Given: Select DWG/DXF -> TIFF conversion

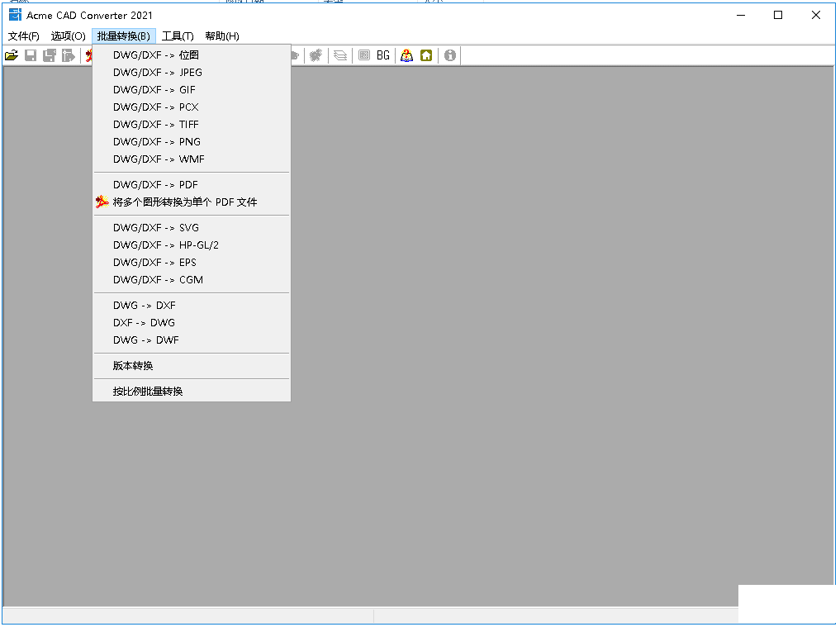Looking at the screenshot, I should pyautogui.click(x=192, y=125).
